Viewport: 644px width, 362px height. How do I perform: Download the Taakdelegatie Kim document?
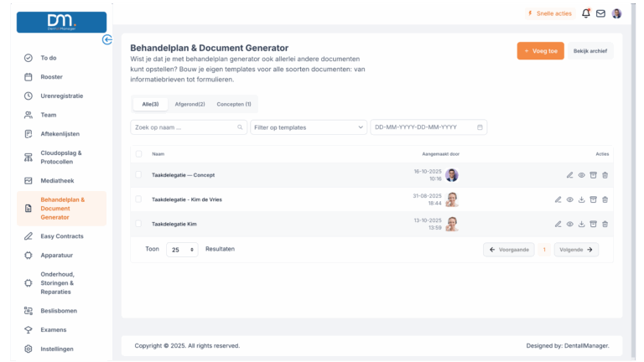click(581, 224)
